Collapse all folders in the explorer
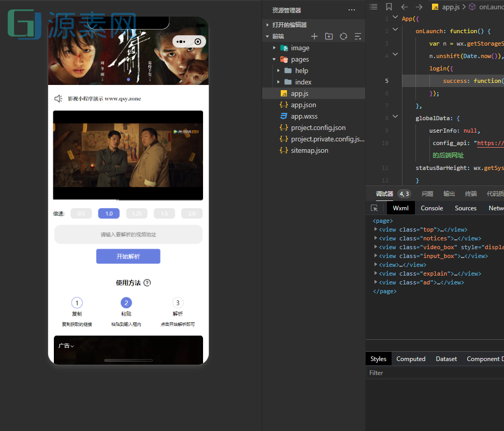 pyautogui.click(x=357, y=36)
